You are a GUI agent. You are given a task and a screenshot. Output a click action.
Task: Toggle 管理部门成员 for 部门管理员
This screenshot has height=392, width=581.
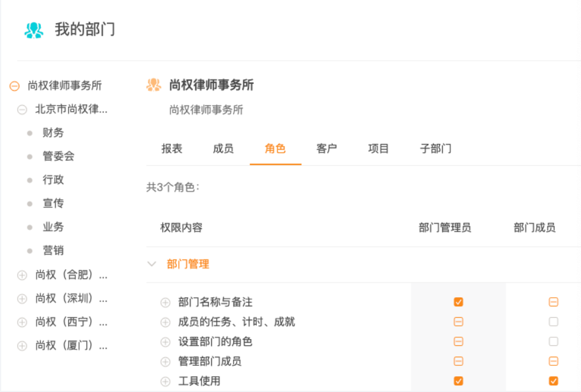(458, 361)
